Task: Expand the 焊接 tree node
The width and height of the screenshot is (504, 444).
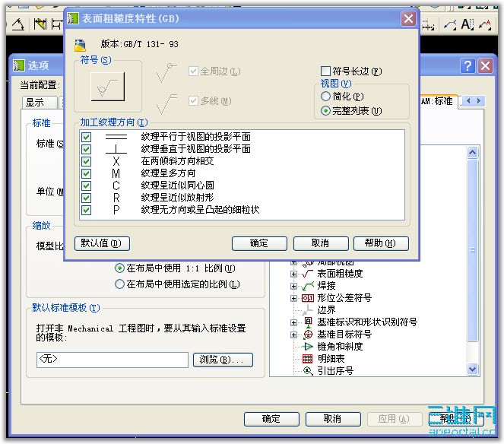Action: coord(293,286)
